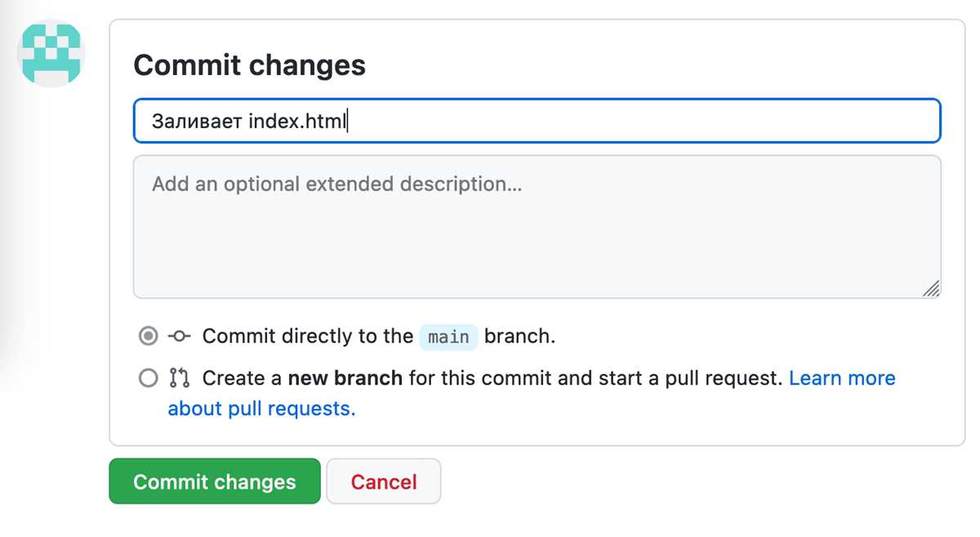Screen dimensions: 980x537
Task: Click the bold 'new branch' label text
Action: (x=345, y=378)
